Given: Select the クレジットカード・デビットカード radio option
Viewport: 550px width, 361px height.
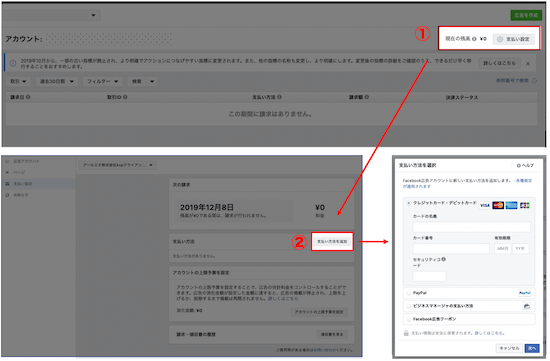Looking at the screenshot, I should pyautogui.click(x=410, y=204).
